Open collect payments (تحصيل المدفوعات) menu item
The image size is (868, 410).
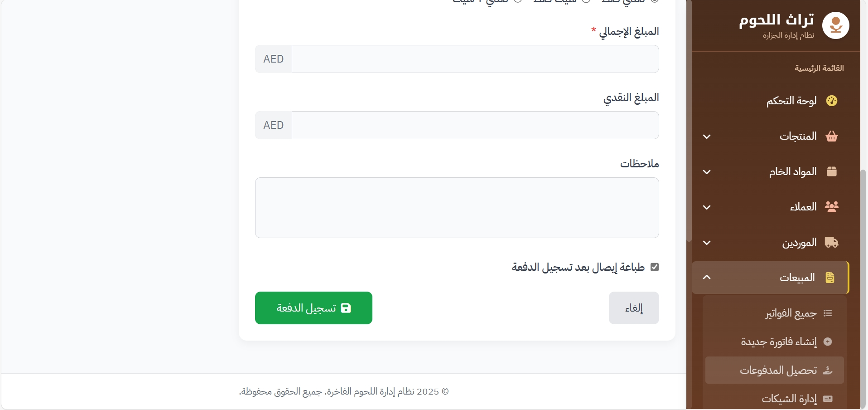coord(778,370)
